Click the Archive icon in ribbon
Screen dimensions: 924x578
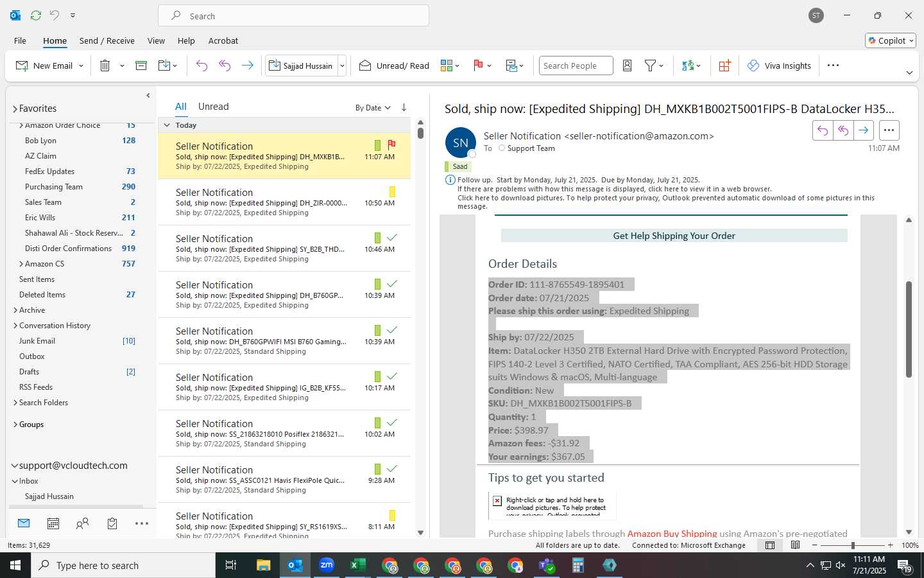141,66
